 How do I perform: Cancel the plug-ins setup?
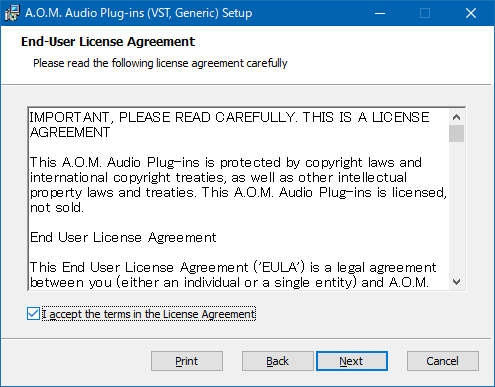tap(443, 361)
